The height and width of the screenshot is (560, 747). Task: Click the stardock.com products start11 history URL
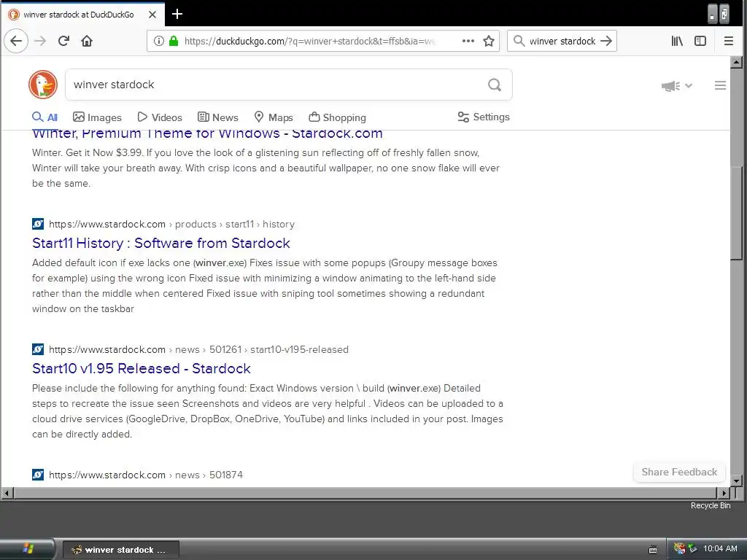(x=171, y=224)
